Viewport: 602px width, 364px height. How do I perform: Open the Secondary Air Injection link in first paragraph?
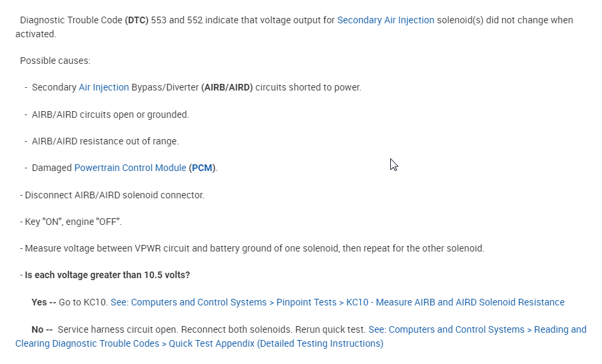click(x=386, y=20)
